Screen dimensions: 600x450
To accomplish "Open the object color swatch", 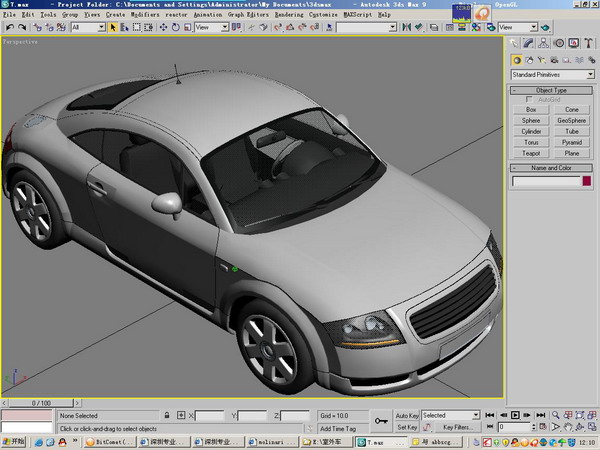I will 587,181.
